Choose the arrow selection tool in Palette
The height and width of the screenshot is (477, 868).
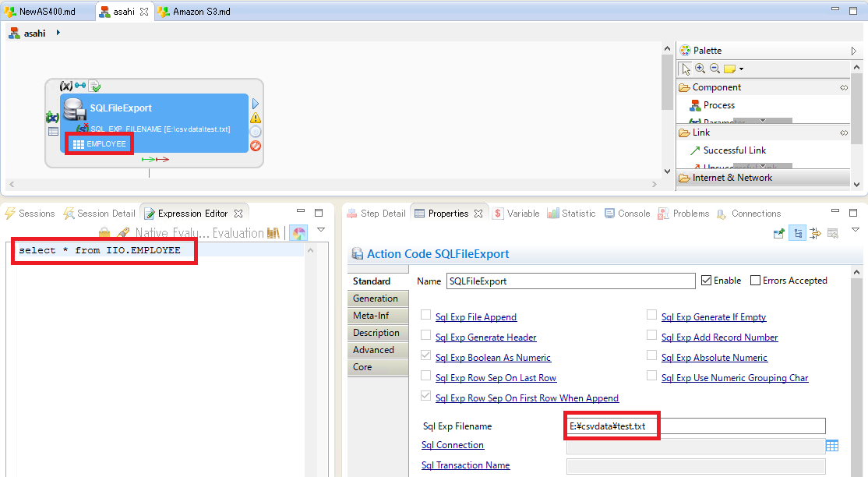686,69
